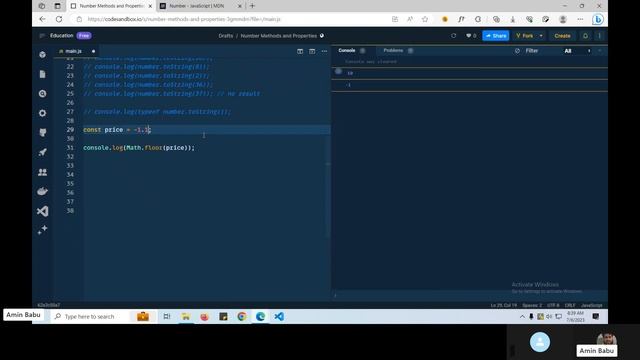Clear the console with the clear icon

point(517,51)
